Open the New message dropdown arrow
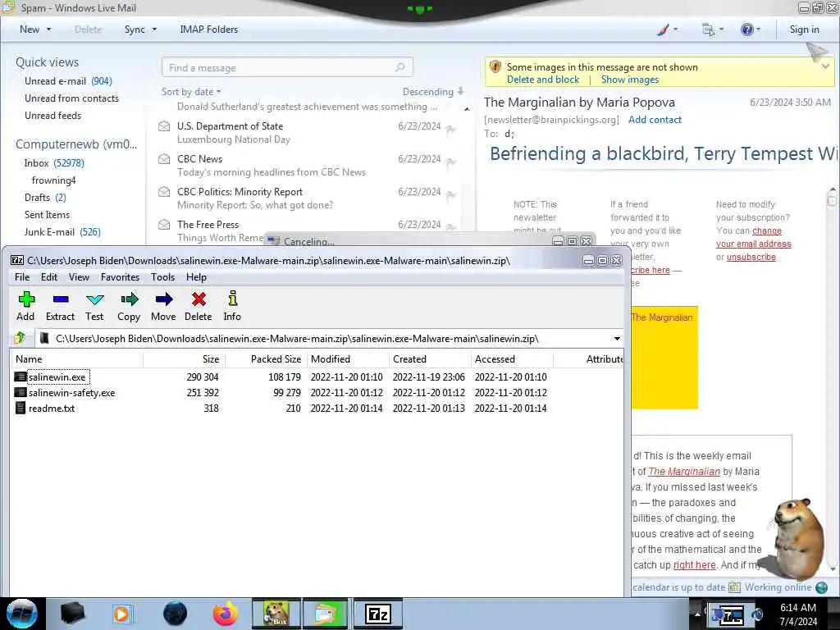Screen dimensions: 840x630 click(x=48, y=30)
